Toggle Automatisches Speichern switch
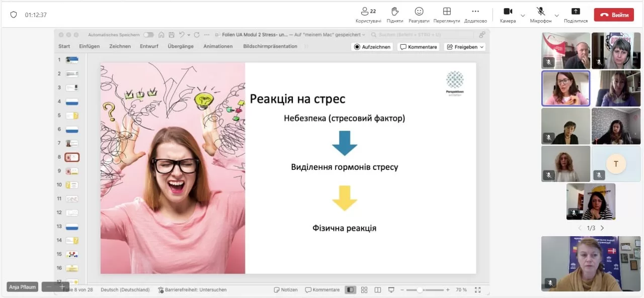This screenshot has width=644, height=298. tap(148, 35)
